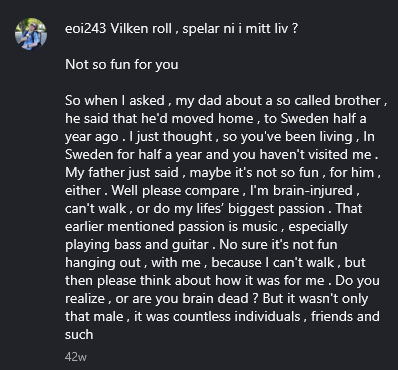Click the line 'Not so fun for you'
The height and width of the screenshot is (370, 398).
(122, 64)
